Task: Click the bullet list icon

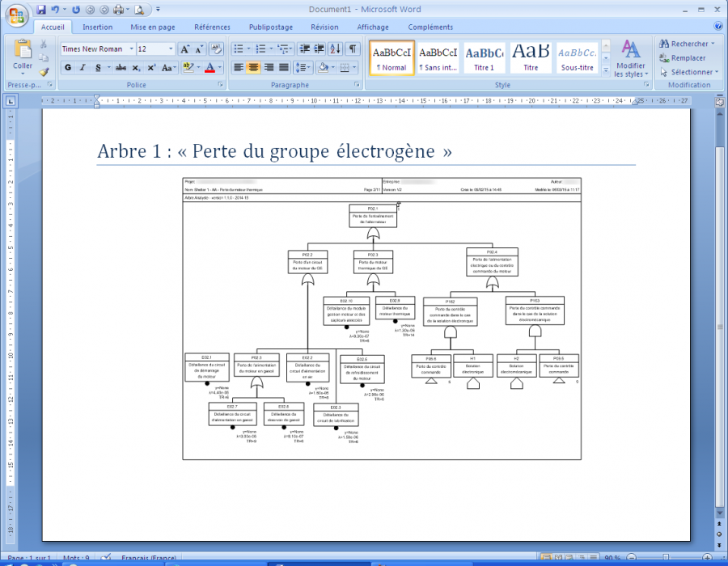Action: click(x=238, y=49)
